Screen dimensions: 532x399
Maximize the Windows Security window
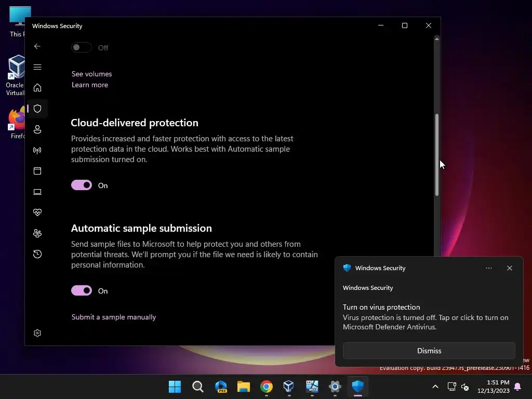[404, 25]
